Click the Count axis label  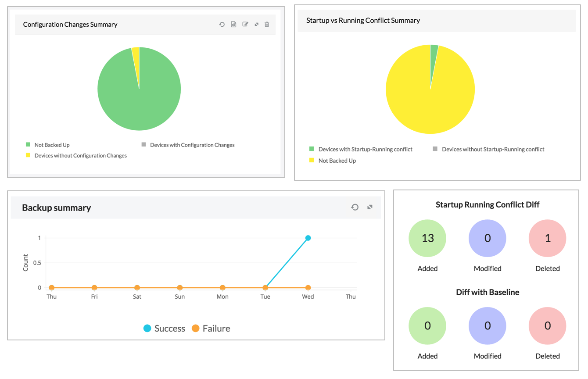coord(25,263)
